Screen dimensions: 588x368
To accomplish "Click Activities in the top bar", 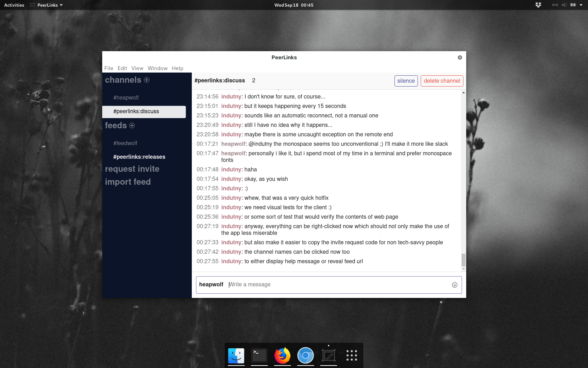I will tap(14, 5).
